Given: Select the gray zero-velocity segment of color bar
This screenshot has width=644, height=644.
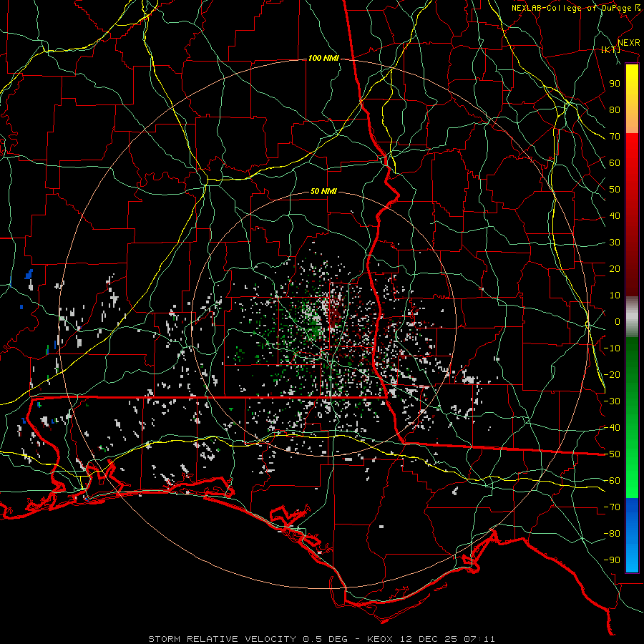Looking at the screenshot, I should 632,317.
